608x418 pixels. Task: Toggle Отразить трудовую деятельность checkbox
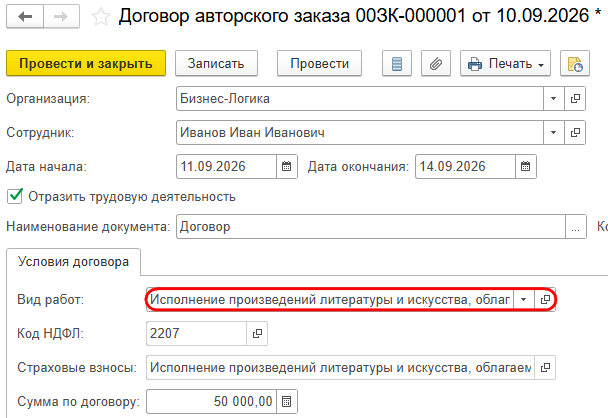click(x=15, y=197)
